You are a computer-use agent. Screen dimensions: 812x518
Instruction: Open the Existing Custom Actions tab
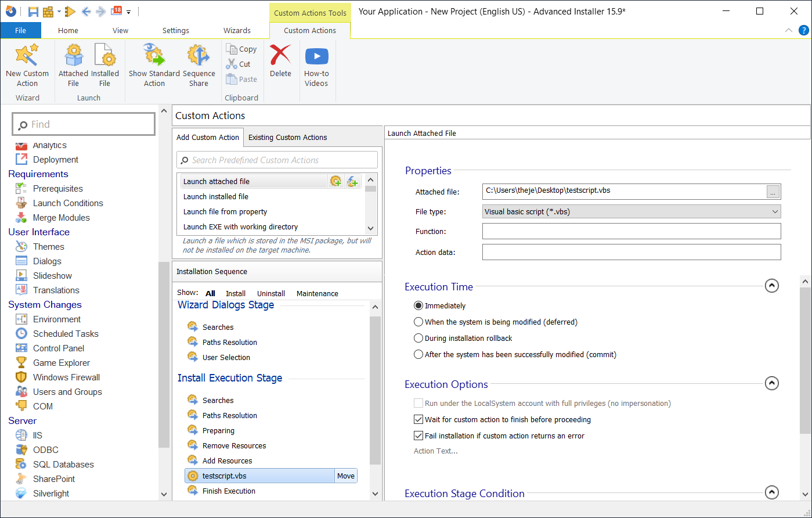pyautogui.click(x=287, y=138)
